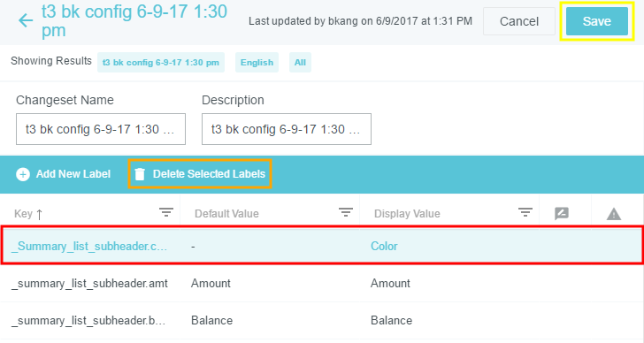Click the English language filter chip
Image resolution: width=644 pixels, height=343 pixels.
257,63
